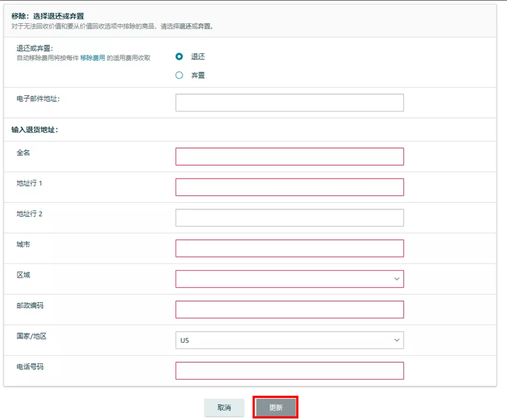Focus the 邮政编码 input field

[x=289, y=309]
